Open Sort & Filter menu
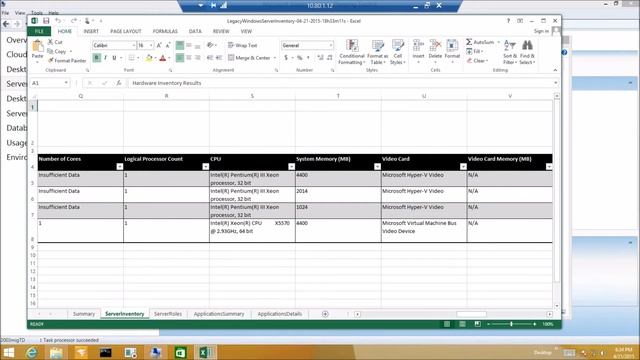This screenshot has width=640, height=360. coord(510,52)
